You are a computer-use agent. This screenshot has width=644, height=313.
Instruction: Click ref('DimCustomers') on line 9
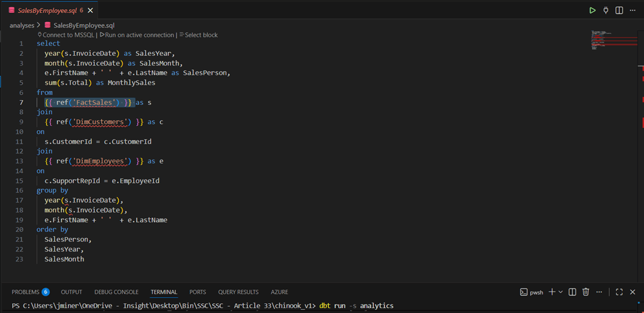tap(94, 122)
